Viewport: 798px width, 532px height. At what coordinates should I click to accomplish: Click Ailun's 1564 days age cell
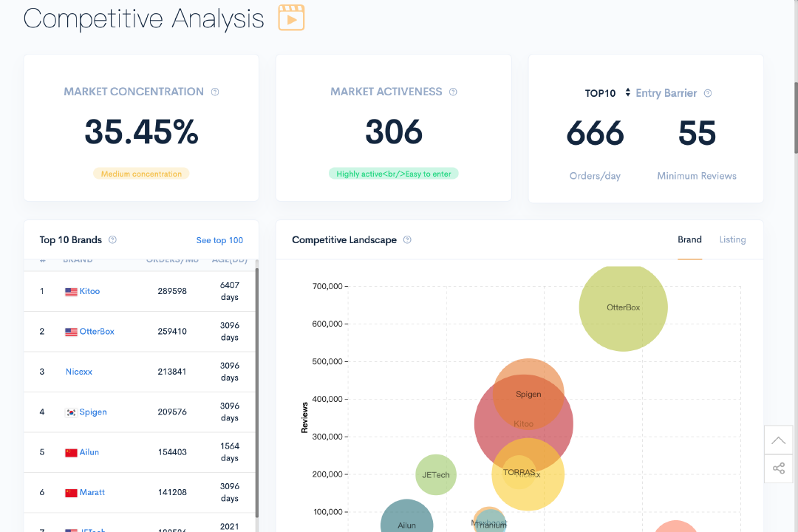pyautogui.click(x=230, y=452)
